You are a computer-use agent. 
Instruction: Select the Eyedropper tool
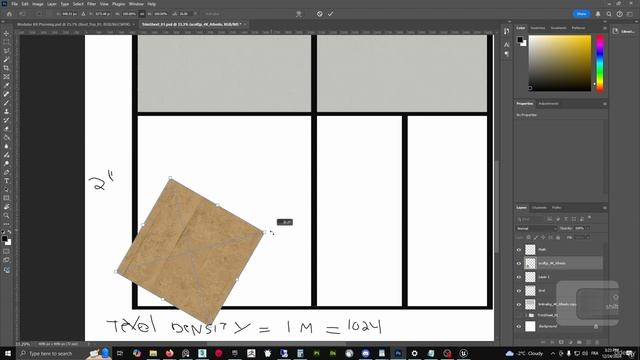(6, 85)
